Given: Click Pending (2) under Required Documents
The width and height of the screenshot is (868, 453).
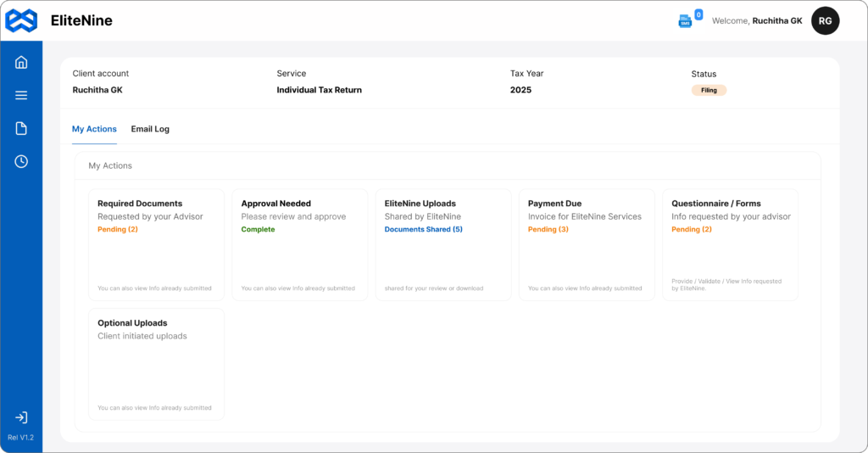Looking at the screenshot, I should pos(117,229).
